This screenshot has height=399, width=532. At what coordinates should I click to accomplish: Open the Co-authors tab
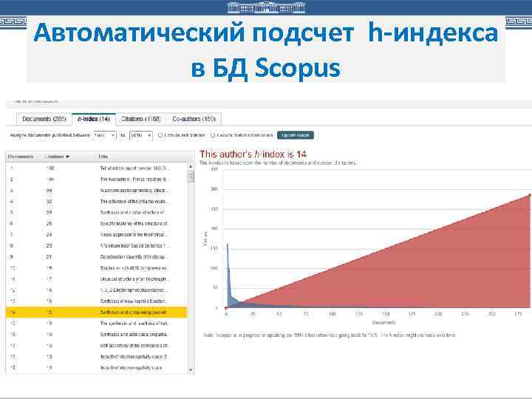[194, 119]
